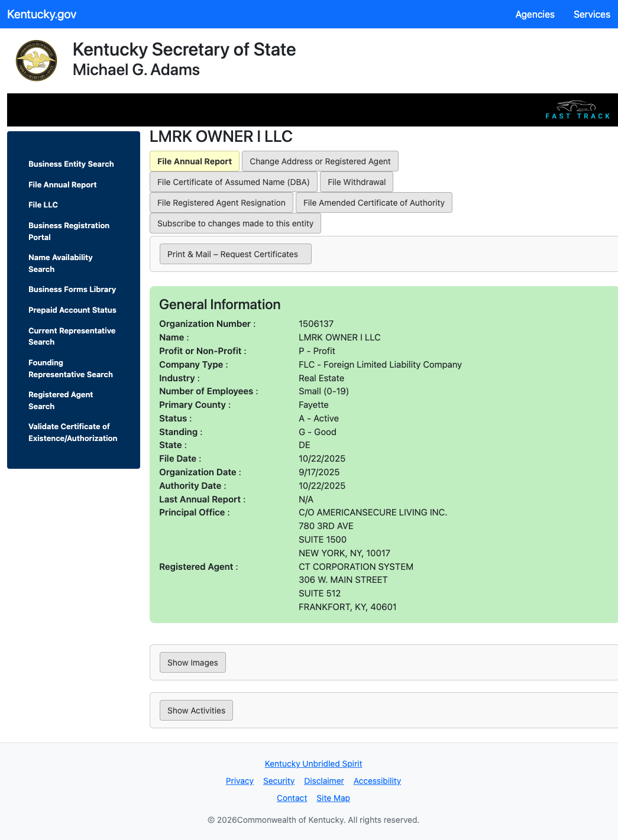Open the Site Map footer link
Screen dimensions: 618x840
(x=333, y=798)
